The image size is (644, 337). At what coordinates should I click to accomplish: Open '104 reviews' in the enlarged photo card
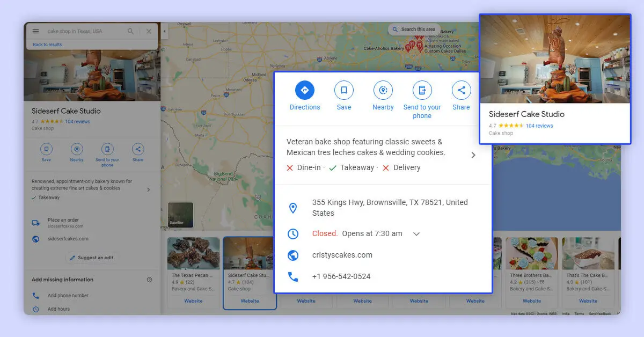coord(539,126)
